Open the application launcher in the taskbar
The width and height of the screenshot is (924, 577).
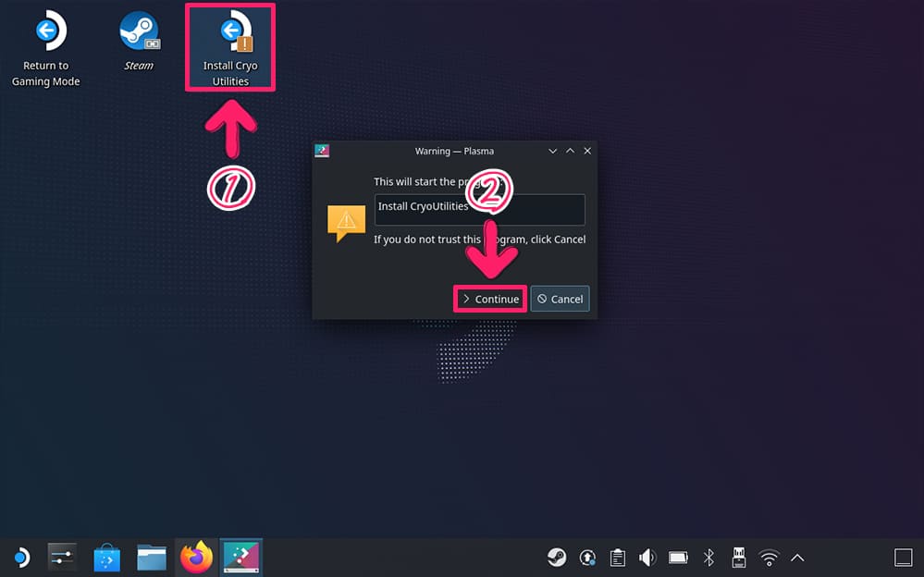point(21,557)
